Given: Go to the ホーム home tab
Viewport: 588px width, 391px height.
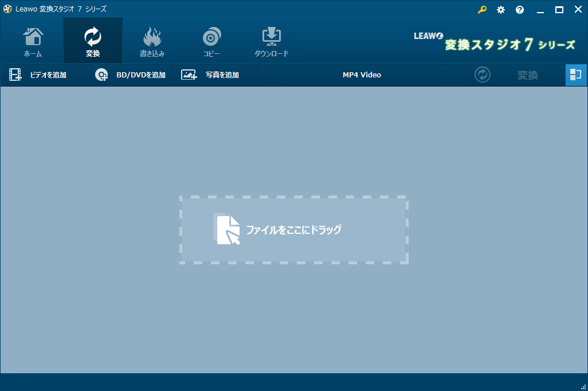Looking at the screenshot, I should point(33,42).
